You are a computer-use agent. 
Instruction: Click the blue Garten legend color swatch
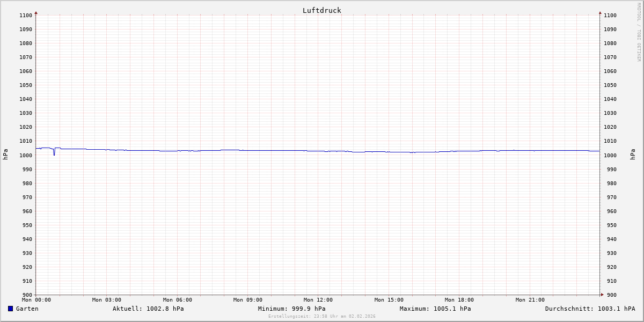click(x=10, y=309)
